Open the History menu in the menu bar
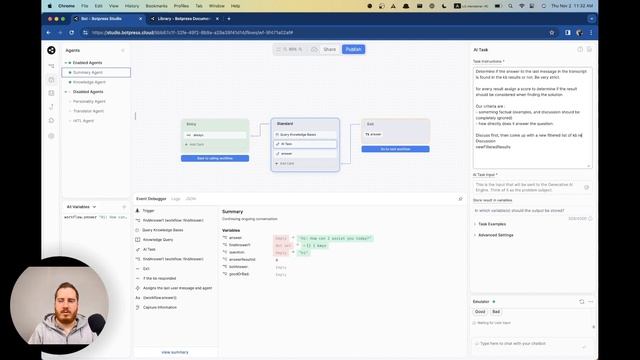 [131, 6]
